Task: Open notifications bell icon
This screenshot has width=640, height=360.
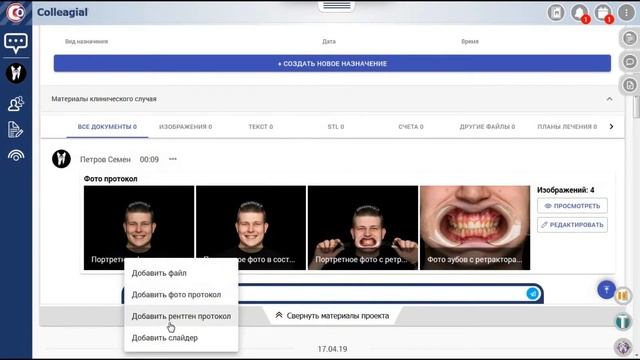Action: click(x=580, y=13)
